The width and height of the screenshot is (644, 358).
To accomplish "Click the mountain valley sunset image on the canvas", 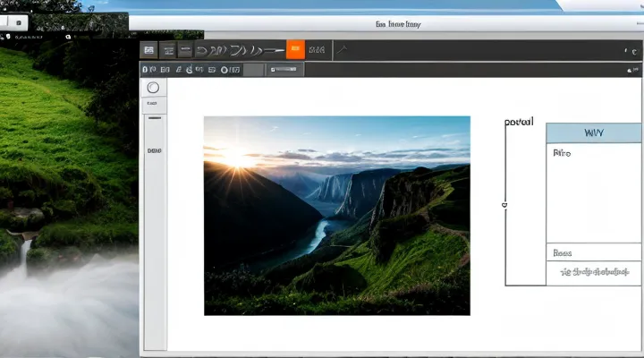I will click(336, 215).
